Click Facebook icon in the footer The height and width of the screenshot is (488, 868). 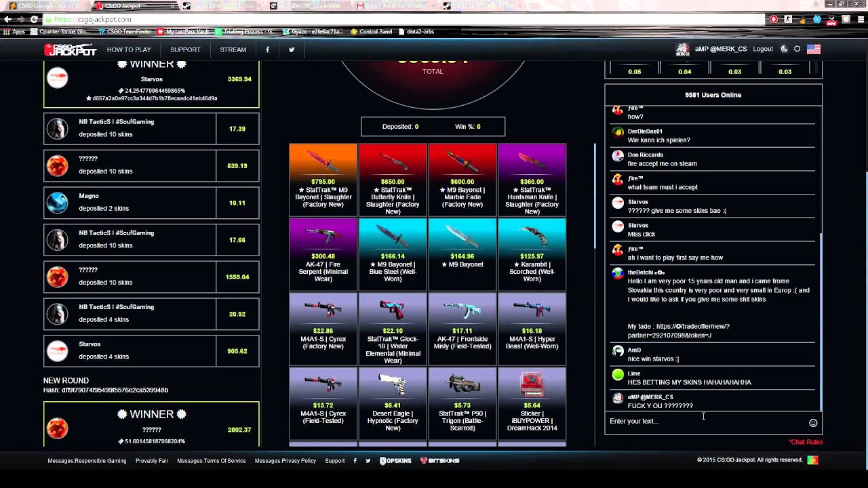[x=355, y=461]
